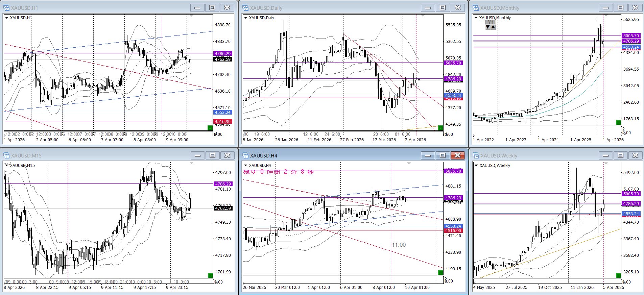Click the purple 5005.70 price label on Daily

pyautogui.click(x=453, y=63)
